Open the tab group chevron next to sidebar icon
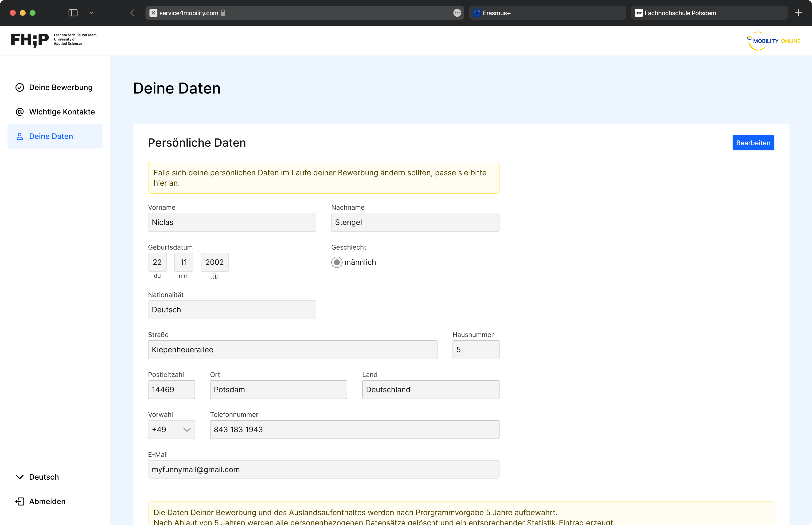Screen dimensions: 812x525 click(91, 13)
